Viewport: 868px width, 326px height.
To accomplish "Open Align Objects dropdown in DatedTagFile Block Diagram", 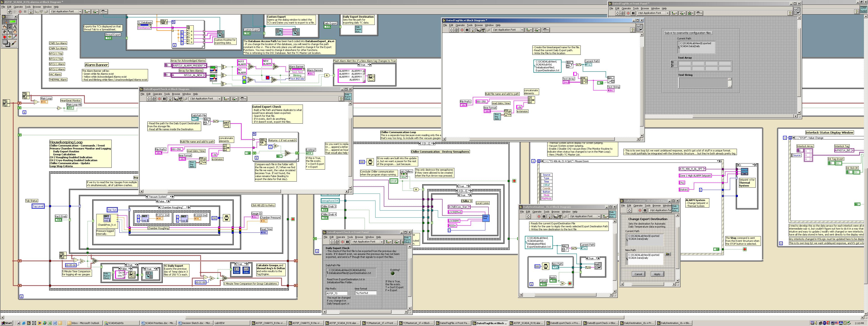I will (529, 30).
